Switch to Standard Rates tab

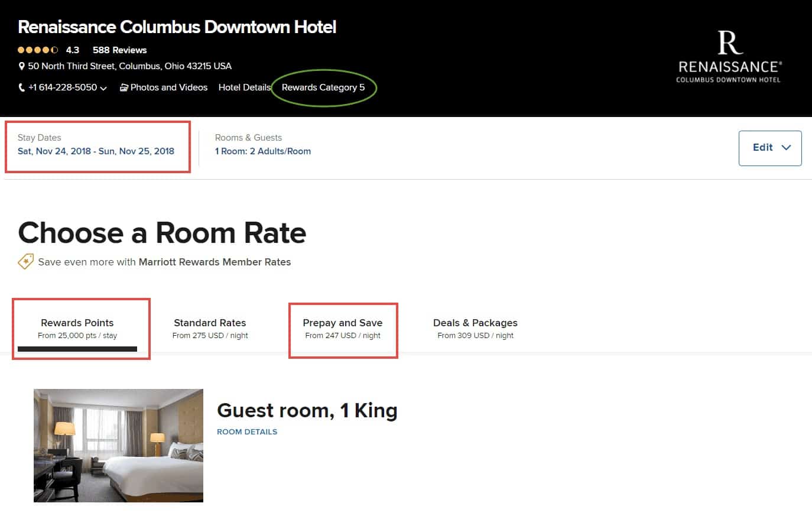click(210, 328)
